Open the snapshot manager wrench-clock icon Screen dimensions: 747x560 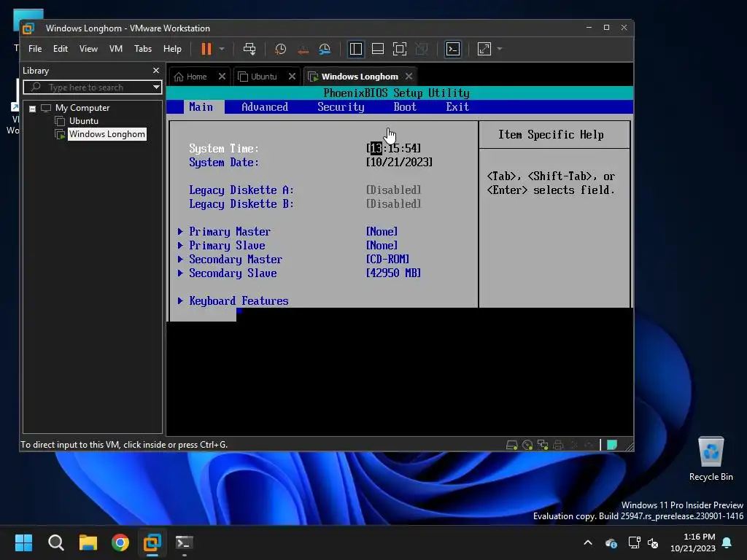tap(325, 49)
